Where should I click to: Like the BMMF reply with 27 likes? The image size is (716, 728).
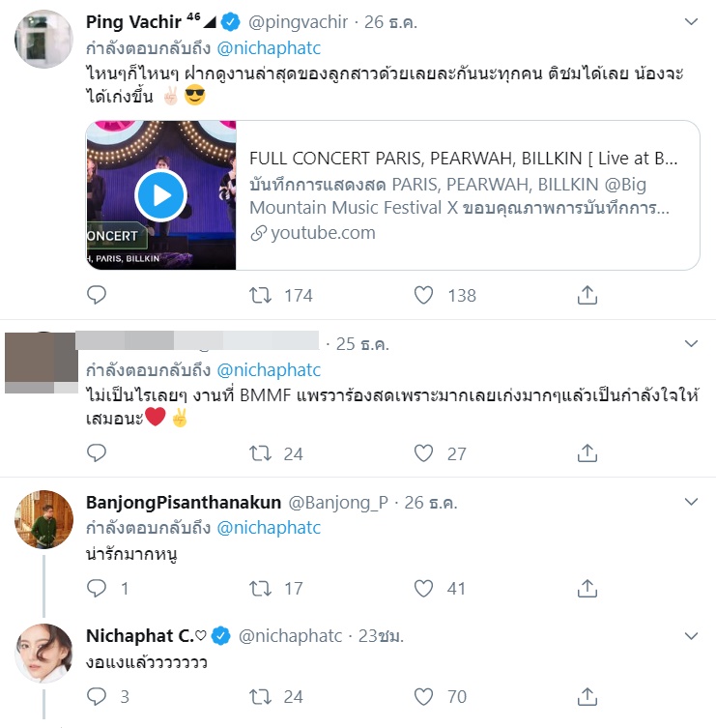423,452
